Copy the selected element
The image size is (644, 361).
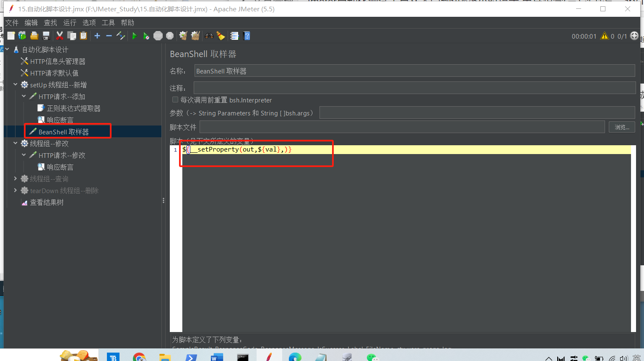point(72,36)
